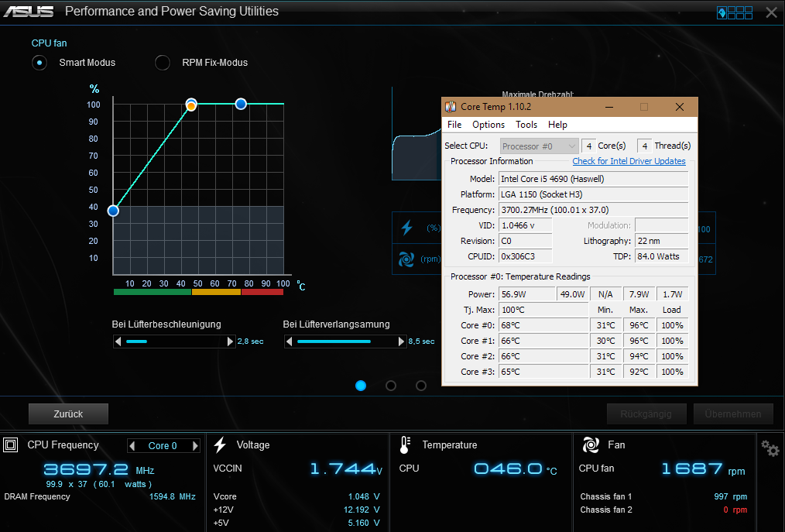
Task: Close the Core Temp window
Action: tap(680, 107)
